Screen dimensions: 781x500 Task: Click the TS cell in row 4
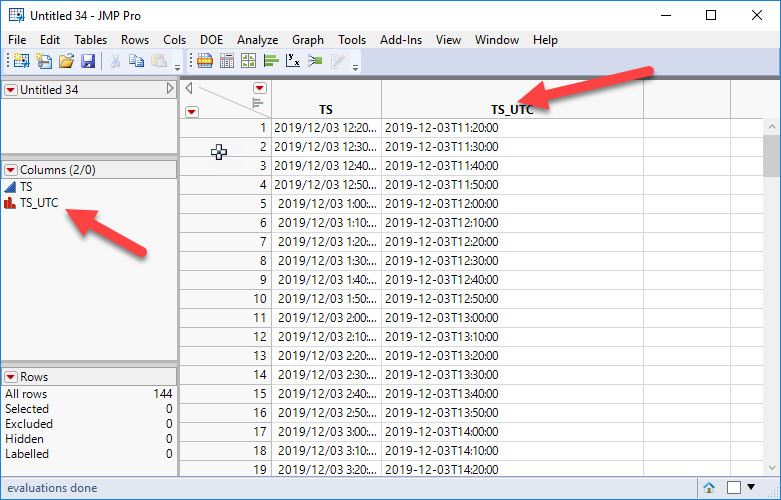coord(326,185)
